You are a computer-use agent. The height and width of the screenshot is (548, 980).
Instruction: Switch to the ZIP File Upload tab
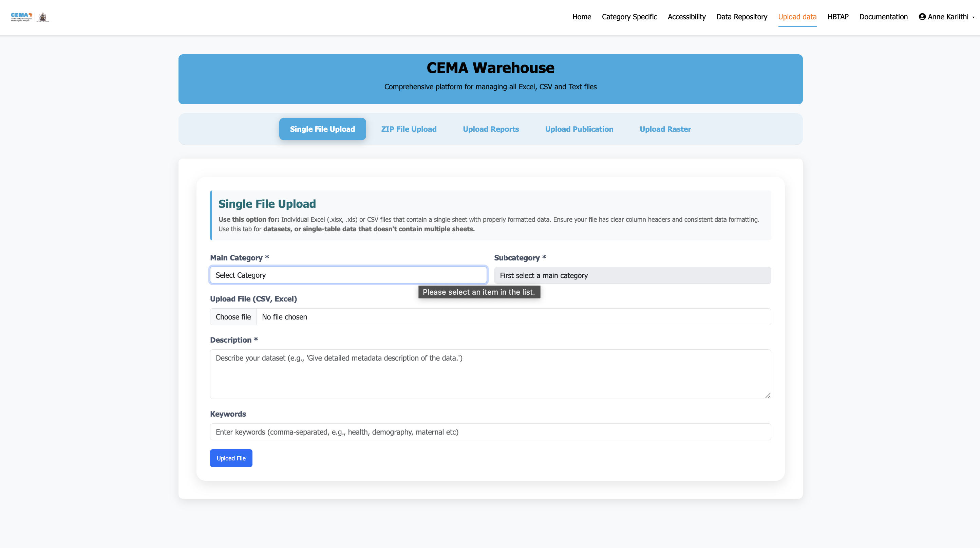(409, 129)
